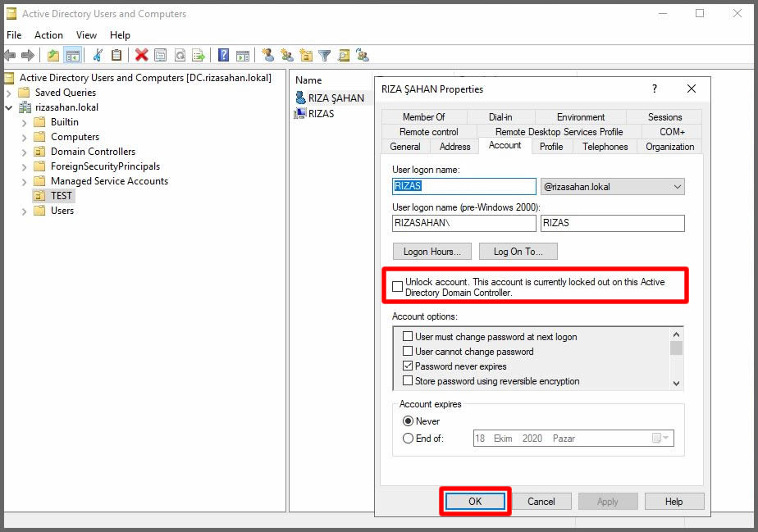This screenshot has width=758, height=532.
Task: Expand the Saved Queries node
Action: pos(9,93)
